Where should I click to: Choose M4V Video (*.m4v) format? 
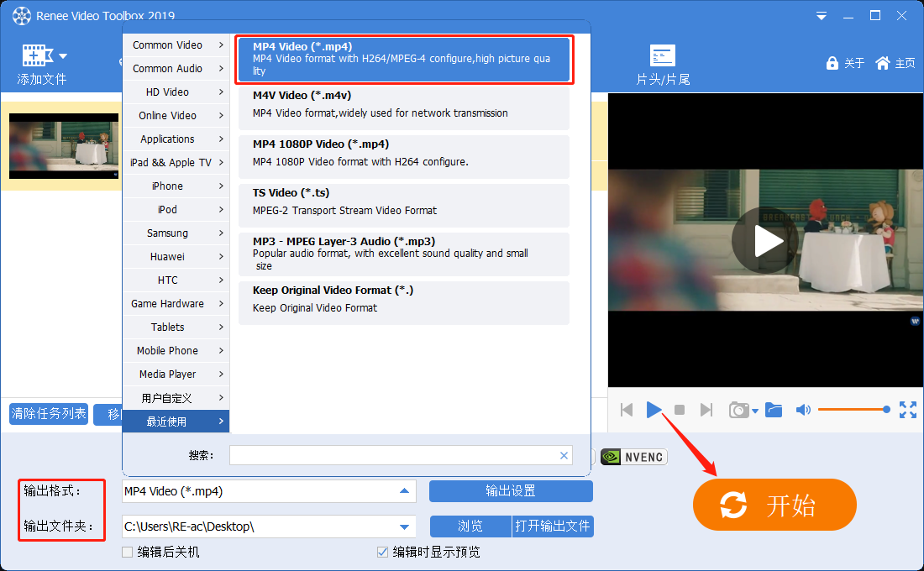point(404,108)
